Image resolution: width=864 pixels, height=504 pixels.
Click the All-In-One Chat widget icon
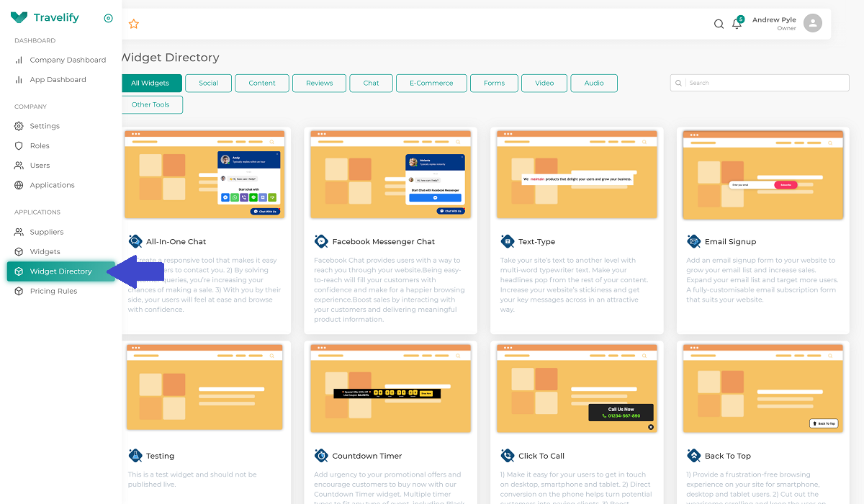pos(135,241)
